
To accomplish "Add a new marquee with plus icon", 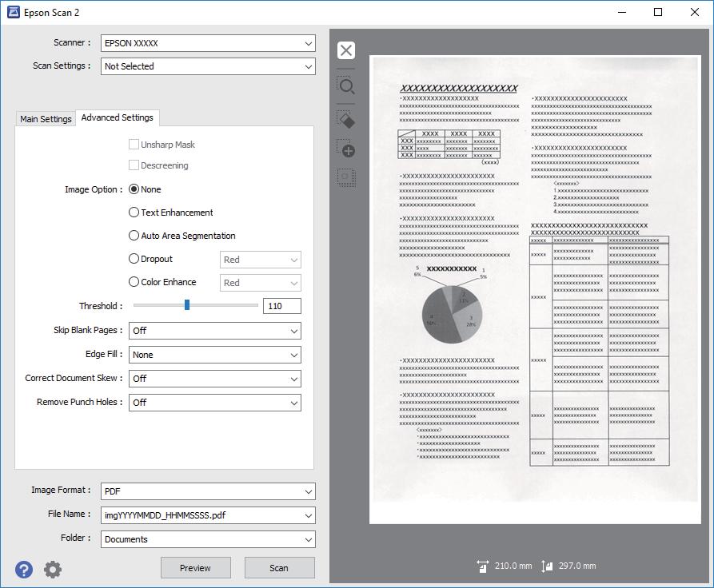I will point(346,149).
